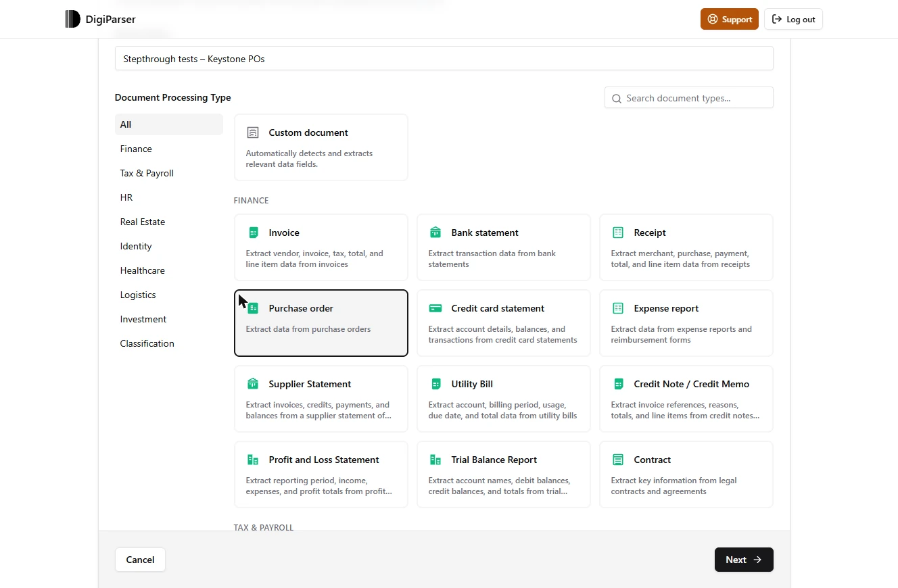The width and height of the screenshot is (898, 588).
Task: Choose Credit Note / Credit Memo title
Action: pos(692,384)
